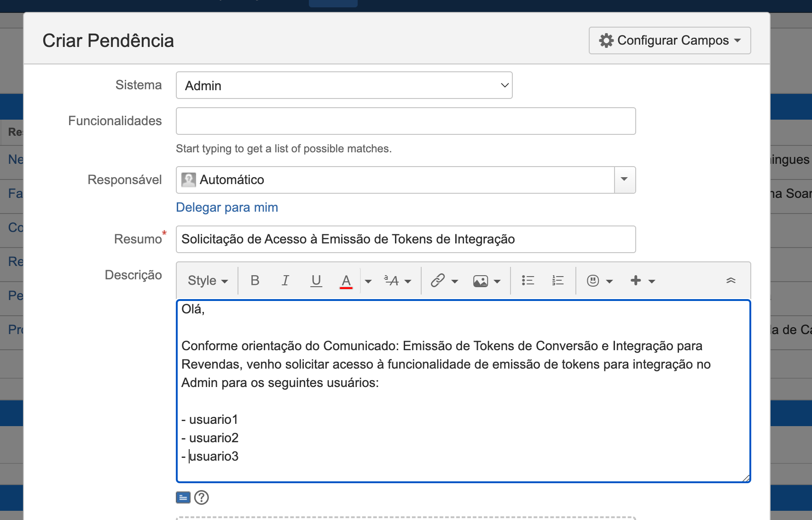This screenshot has width=812, height=520.
Task: Open the Sistema dropdown showing Admin
Action: point(344,85)
